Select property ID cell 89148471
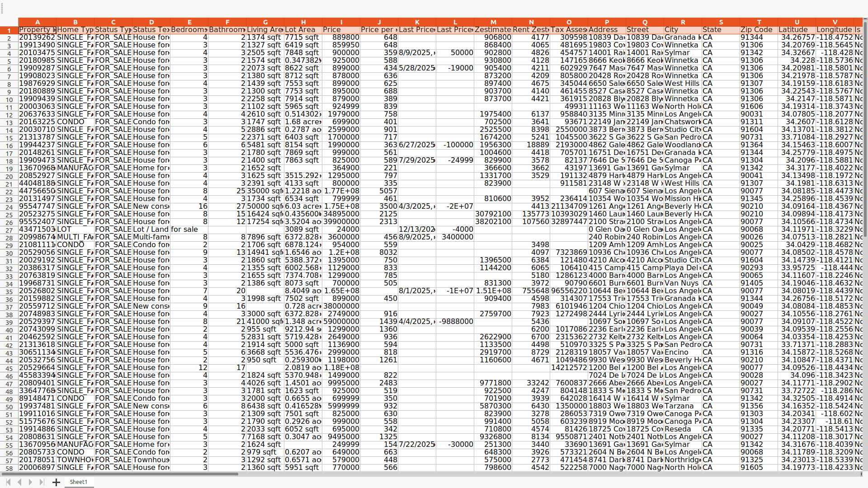 coord(38,399)
